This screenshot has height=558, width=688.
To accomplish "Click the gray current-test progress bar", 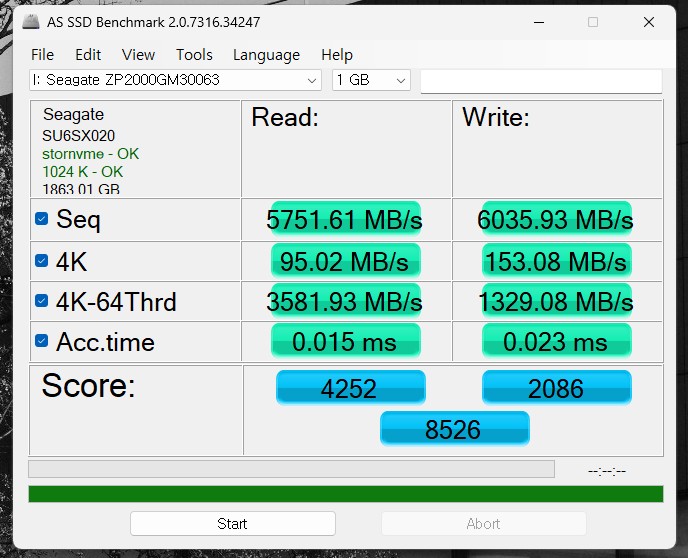I will 291,469.
